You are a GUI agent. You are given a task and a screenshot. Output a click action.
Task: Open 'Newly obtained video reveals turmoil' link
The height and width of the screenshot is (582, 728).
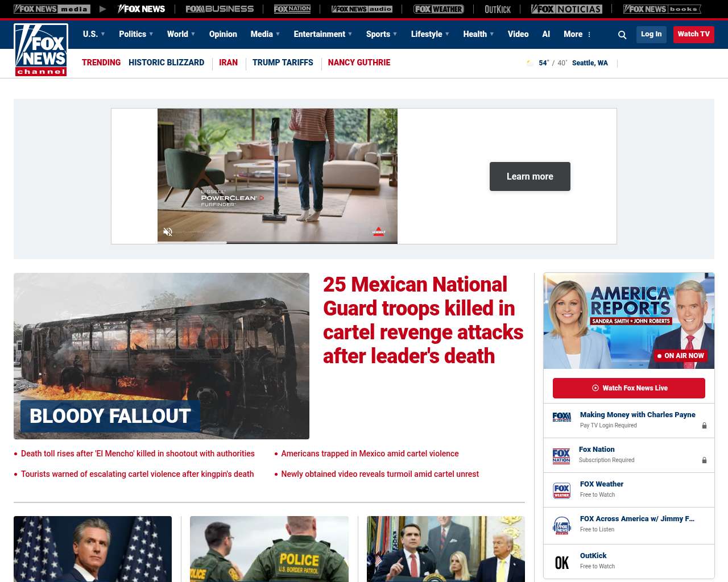[x=380, y=474]
